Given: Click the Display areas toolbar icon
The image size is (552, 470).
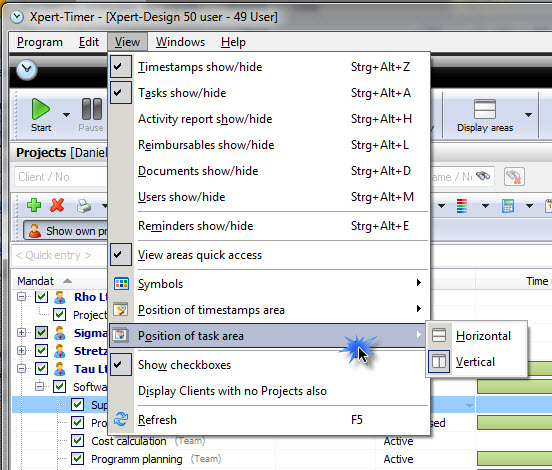Looking at the screenshot, I should (485, 109).
